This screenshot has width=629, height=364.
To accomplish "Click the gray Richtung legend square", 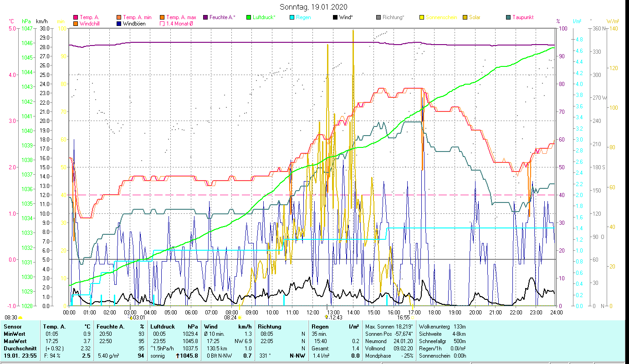I will pyautogui.click(x=379, y=18).
